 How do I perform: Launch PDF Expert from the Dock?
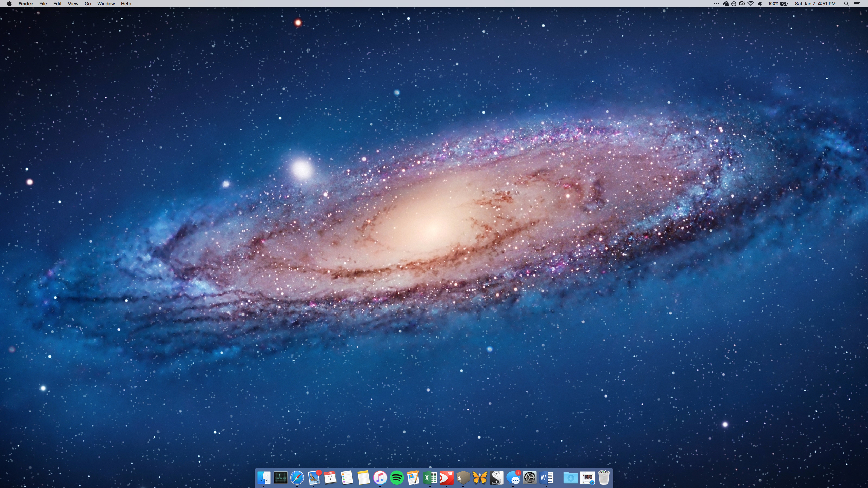coord(447,478)
